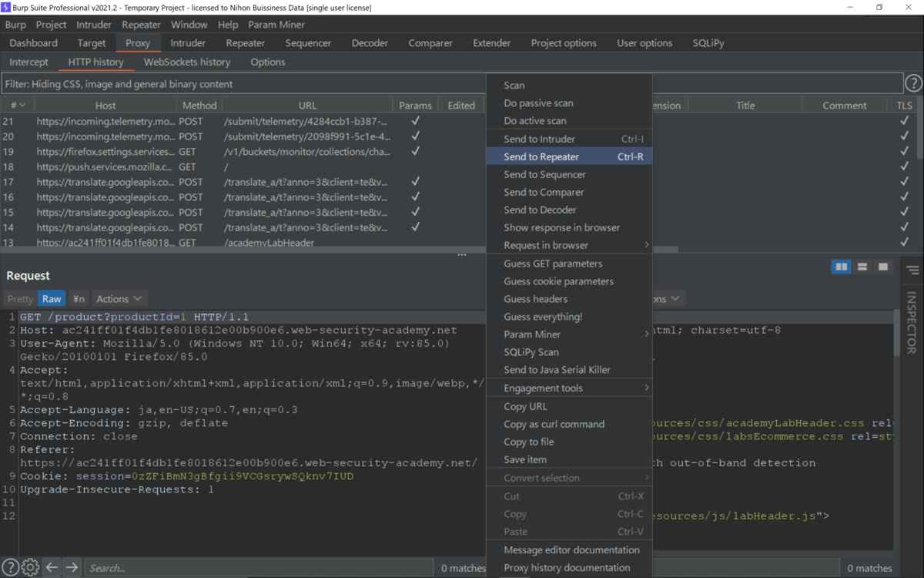Toggle the ¥n non-printable characters button

(79, 298)
